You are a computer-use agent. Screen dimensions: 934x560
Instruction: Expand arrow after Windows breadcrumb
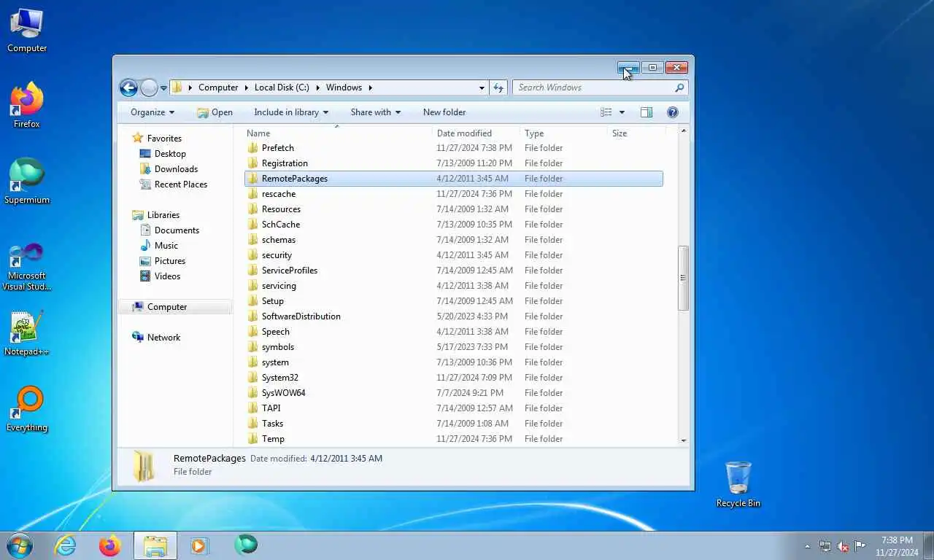pyautogui.click(x=371, y=87)
